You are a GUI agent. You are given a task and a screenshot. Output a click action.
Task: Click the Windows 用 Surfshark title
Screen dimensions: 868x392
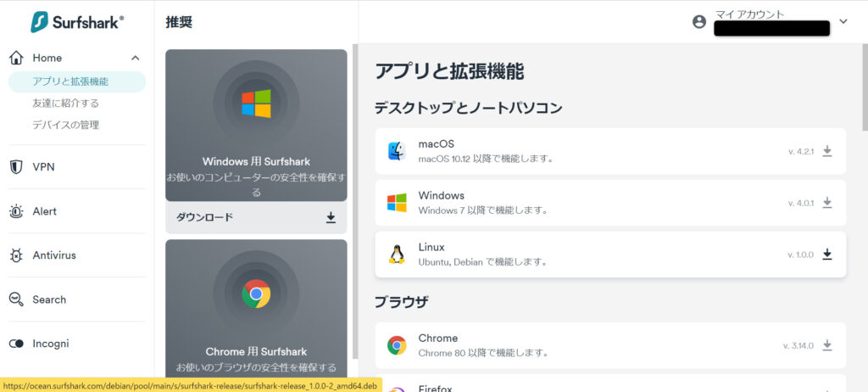256,161
